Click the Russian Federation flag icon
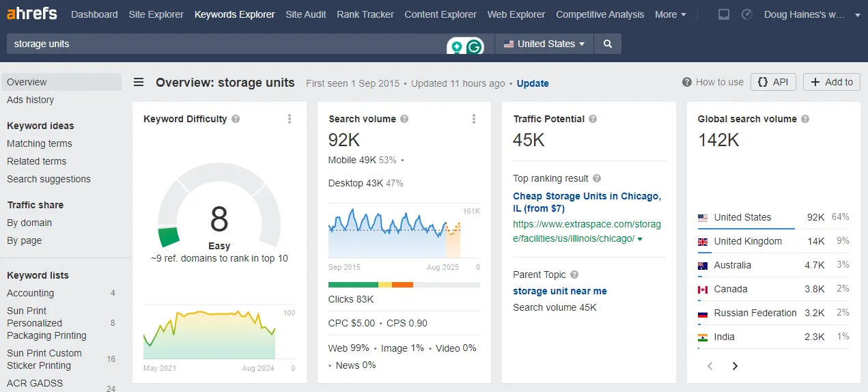 (x=703, y=313)
